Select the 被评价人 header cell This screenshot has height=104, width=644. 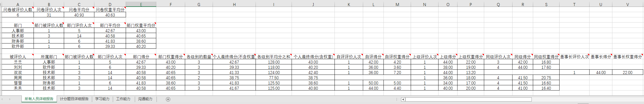pyautogui.click(x=18, y=57)
